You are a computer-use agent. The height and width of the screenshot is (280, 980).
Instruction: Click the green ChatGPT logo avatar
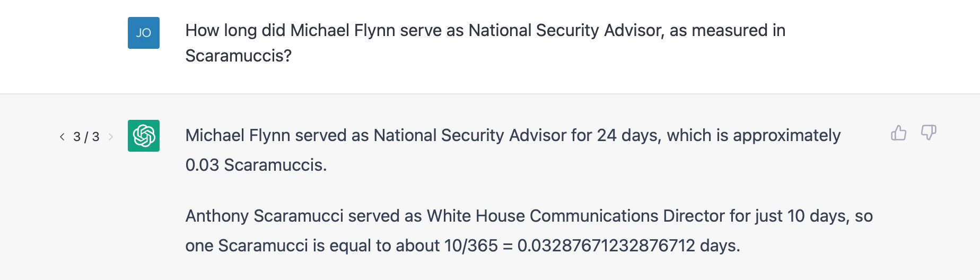point(144,136)
